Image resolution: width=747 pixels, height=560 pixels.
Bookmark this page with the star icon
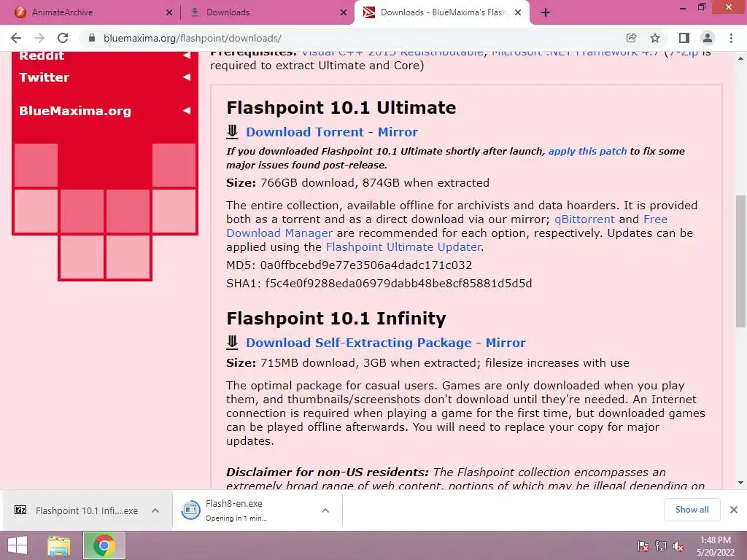(x=655, y=38)
